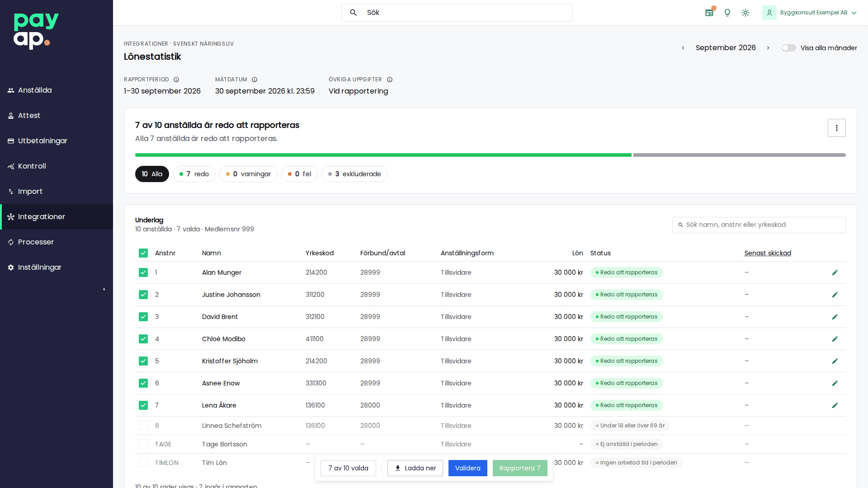Screen dimensions: 868x488
Task: Toggle the sun theme icon
Action: pos(745,13)
